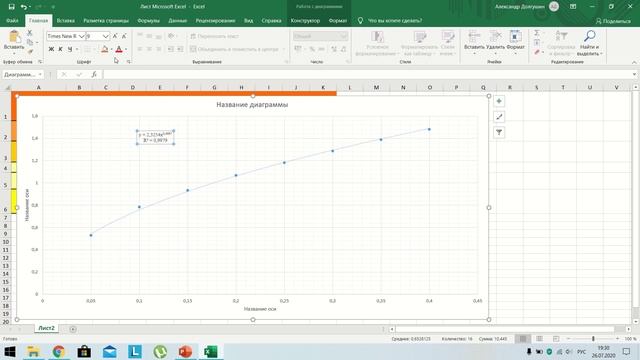Click the zoom out minus button
Screen dimensions: 640x360
coord(569,339)
